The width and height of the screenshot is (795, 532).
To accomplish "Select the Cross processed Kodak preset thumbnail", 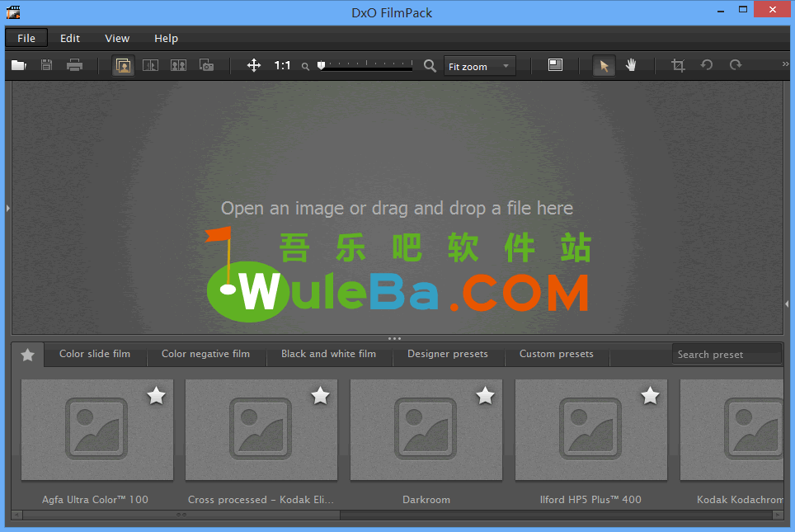I will [x=261, y=430].
